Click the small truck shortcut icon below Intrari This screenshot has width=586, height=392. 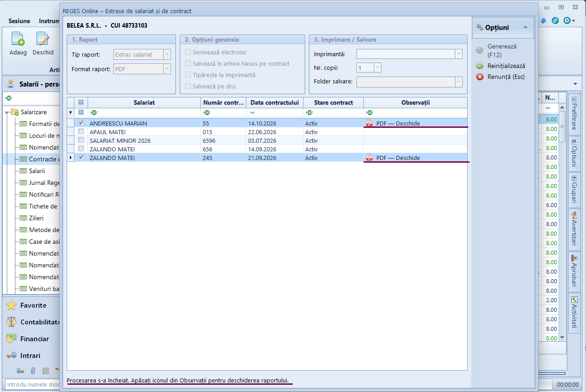point(20,371)
